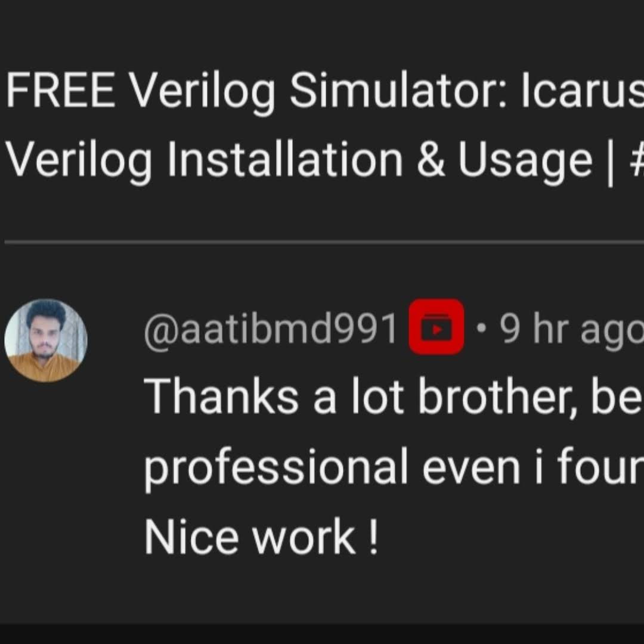Viewport: 644px width, 644px height.
Task: Select the word 'FREE' in the title
Action: click(60, 89)
